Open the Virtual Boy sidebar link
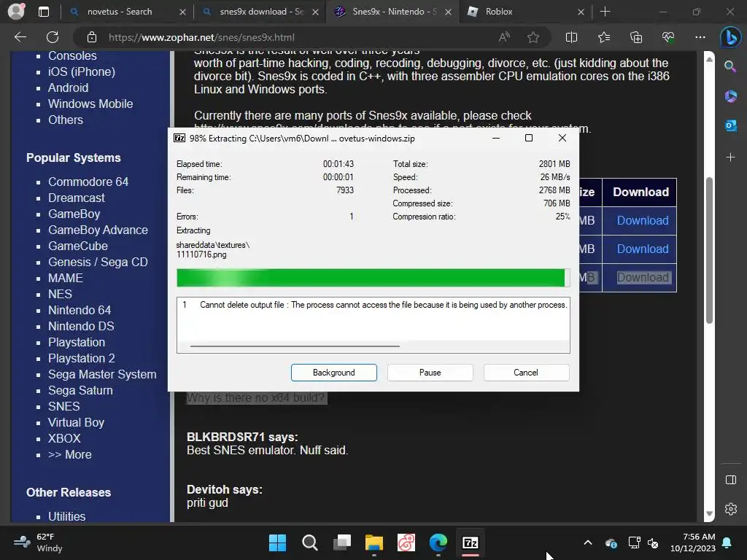The height and width of the screenshot is (560, 747). [x=76, y=423]
